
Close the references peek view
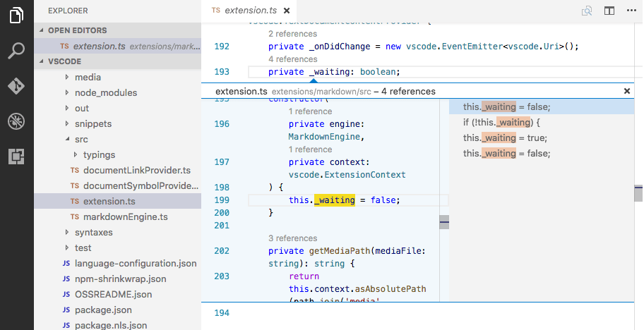627,91
